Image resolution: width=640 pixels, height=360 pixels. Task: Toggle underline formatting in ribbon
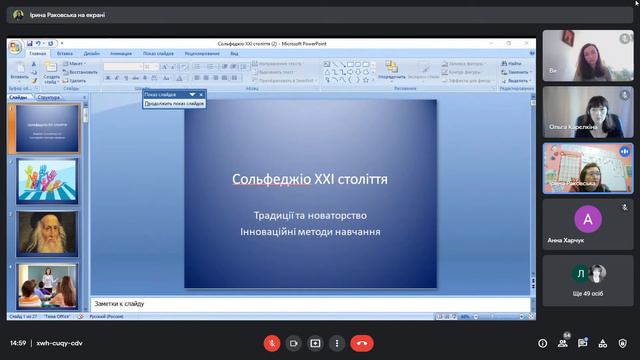(x=126, y=78)
